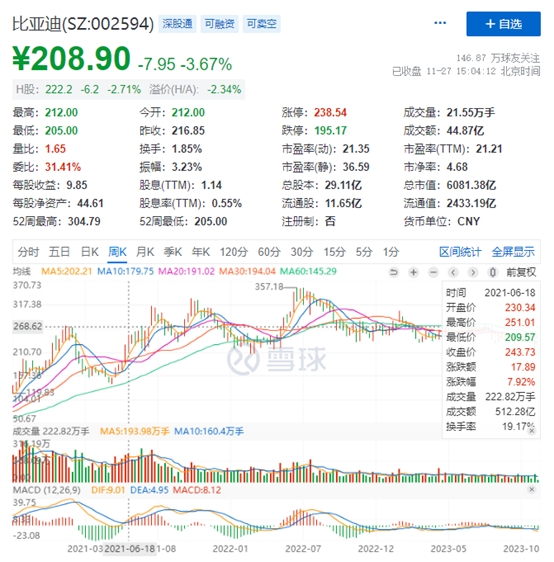Viewport: 554px width, 562px height.
Task: Click the MA30:194.04 moving average label
Action: pyautogui.click(x=247, y=271)
